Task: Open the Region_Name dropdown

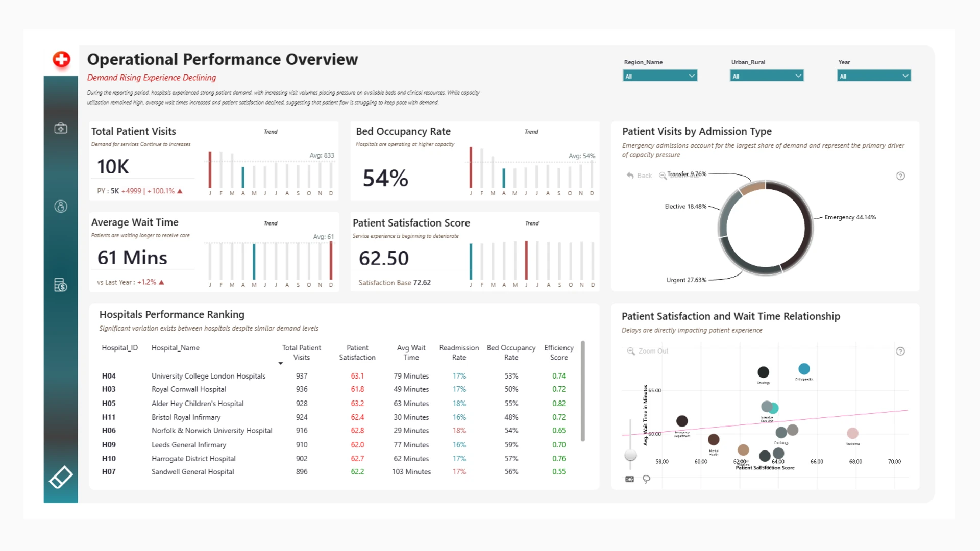Action: coord(660,76)
